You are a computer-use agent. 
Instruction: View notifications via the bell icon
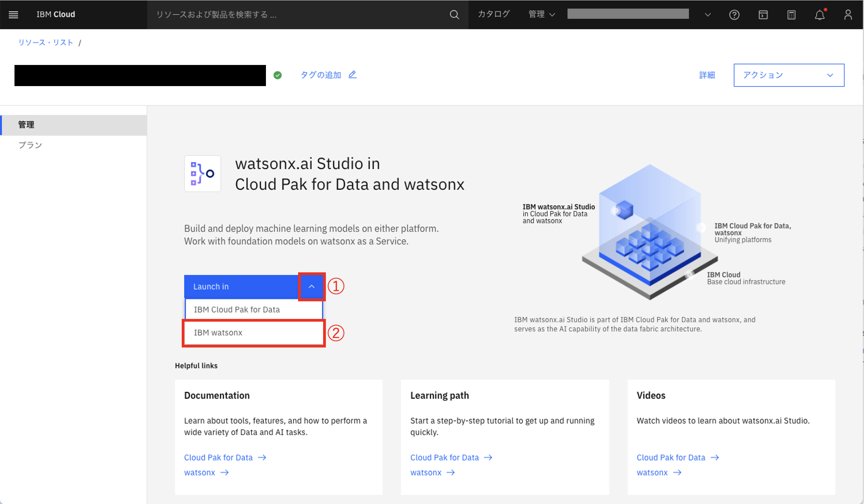(x=820, y=14)
